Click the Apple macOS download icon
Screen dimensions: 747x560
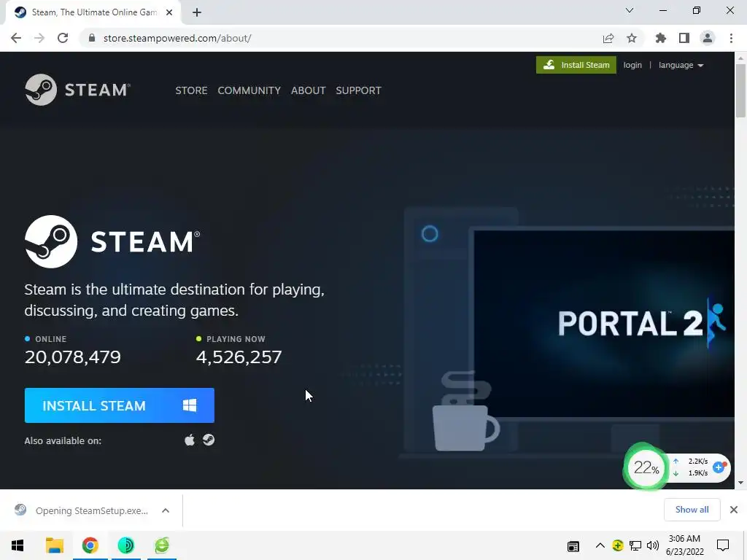[190, 440]
